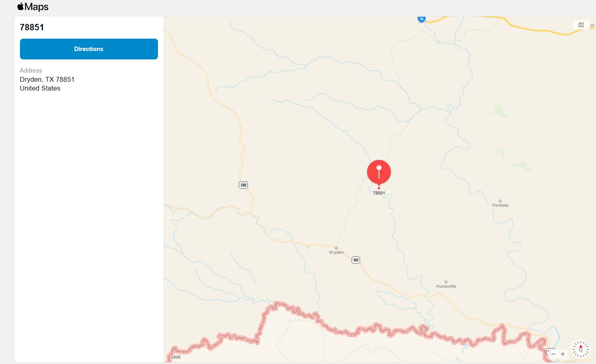Click the 78851 label under pin
The height and width of the screenshot is (364, 596).
tap(379, 193)
